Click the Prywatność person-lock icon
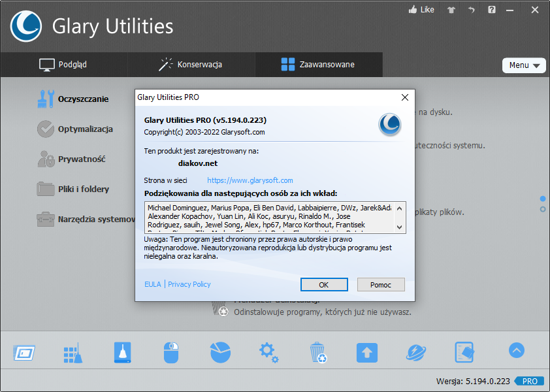Screen dimensions: 550x392 (x=46, y=159)
